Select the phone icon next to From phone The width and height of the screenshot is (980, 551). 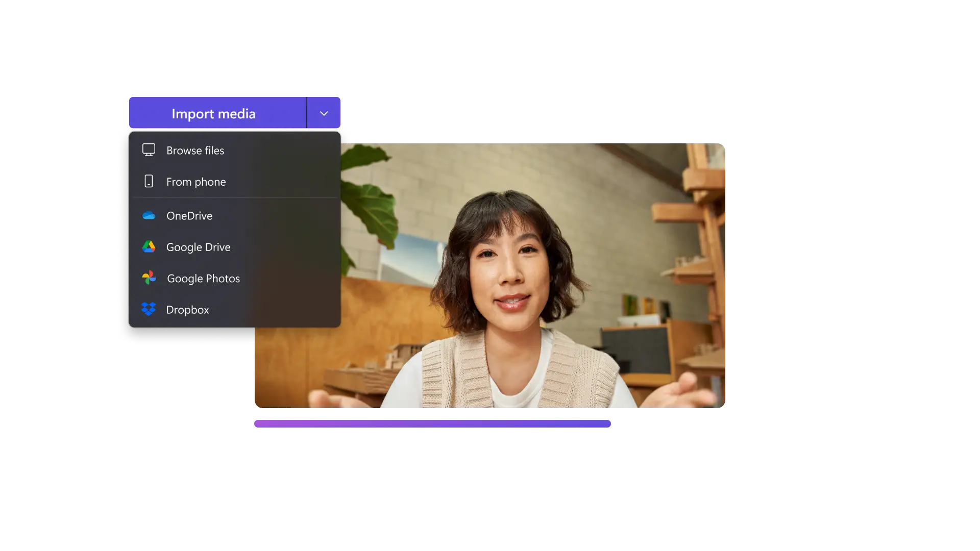click(x=149, y=181)
